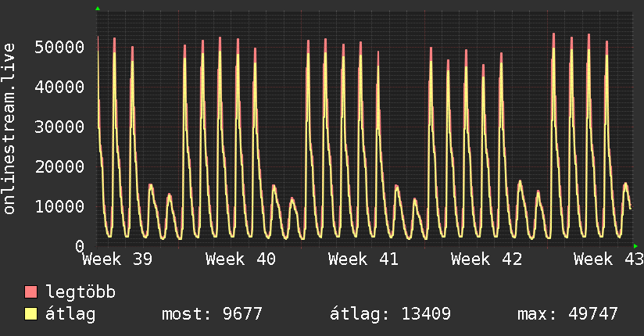Screen dimensions: 644x336
Task: Click the 40000 y-axis label
Action: [x=59, y=87]
